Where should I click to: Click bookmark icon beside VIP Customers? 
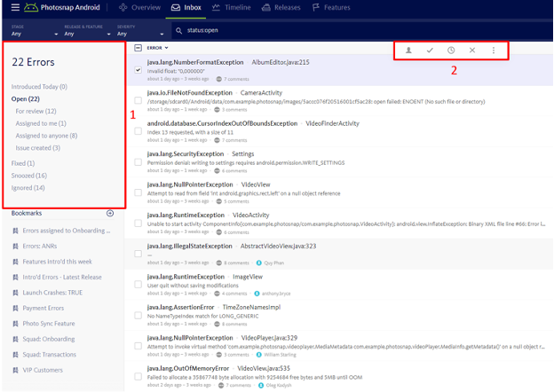coord(15,370)
